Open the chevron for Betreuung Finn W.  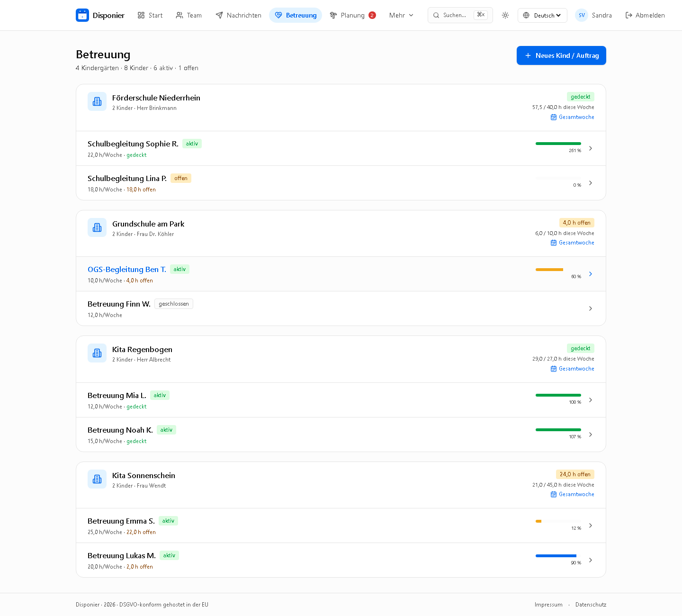pyautogui.click(x=591, y=308)
